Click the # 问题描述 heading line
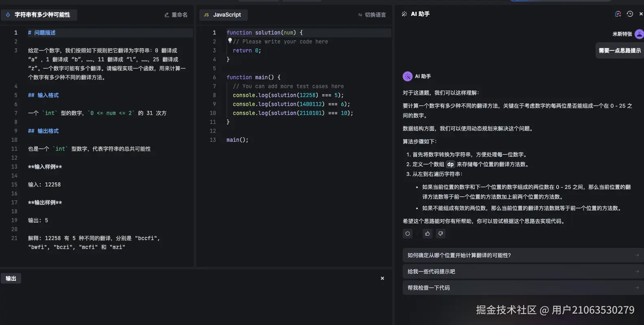Screen dimensions: 644x325 (x=41, y=32)
